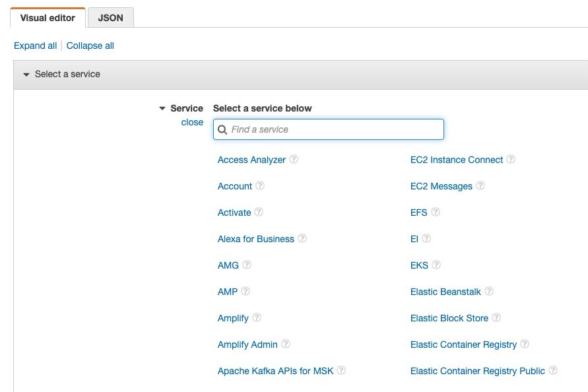Open help icon beside EI
This screenshot has width=588, height=392.
(x=426, y=239)
